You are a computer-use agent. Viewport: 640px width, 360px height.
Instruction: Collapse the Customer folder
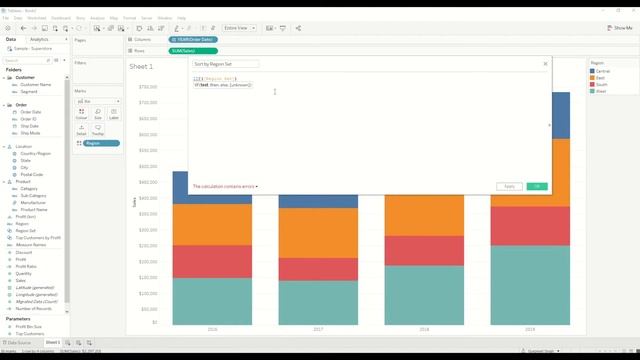click(x=4, y=78)
